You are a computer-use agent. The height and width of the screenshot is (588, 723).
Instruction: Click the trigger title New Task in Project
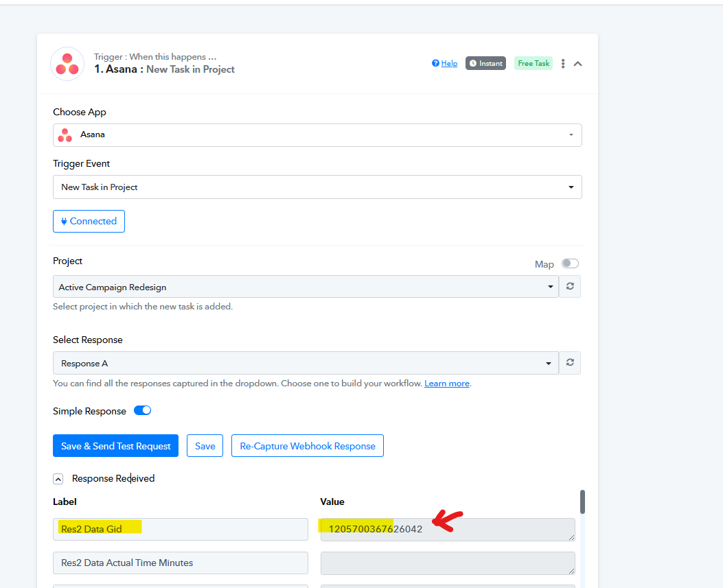pyautogui.click(x=190, y=69)
